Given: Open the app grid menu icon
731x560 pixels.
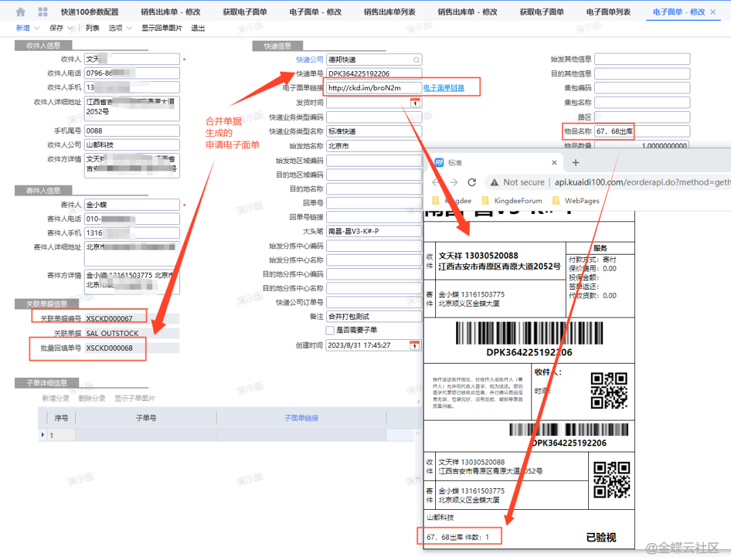Looking at the screenshot, I should (x=43, y=12).
